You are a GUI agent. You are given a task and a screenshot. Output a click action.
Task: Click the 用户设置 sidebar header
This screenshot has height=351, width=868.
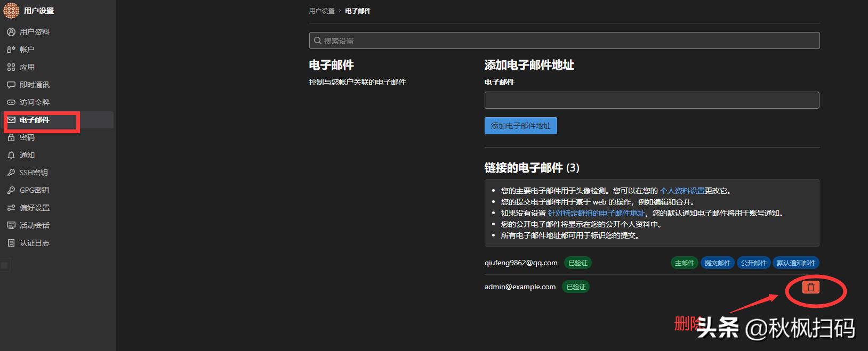[39, 11]
